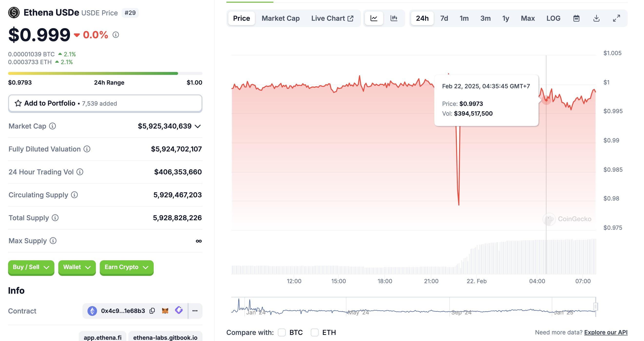The width and height of the screenshot is (644, 341).
Task: Click the contract address 0x4c9...1e68b3
Action: tap(123, 311)
